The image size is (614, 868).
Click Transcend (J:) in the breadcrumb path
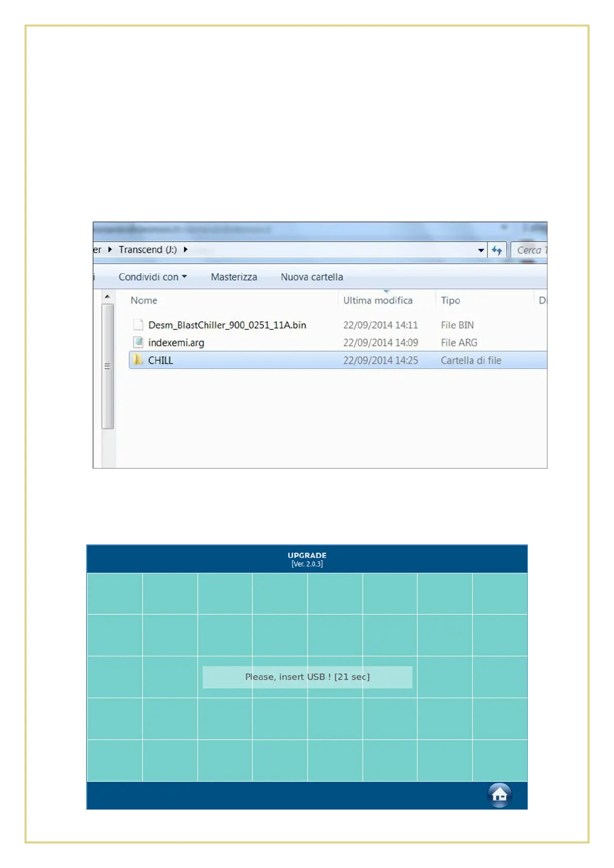[x=147, y=249]
